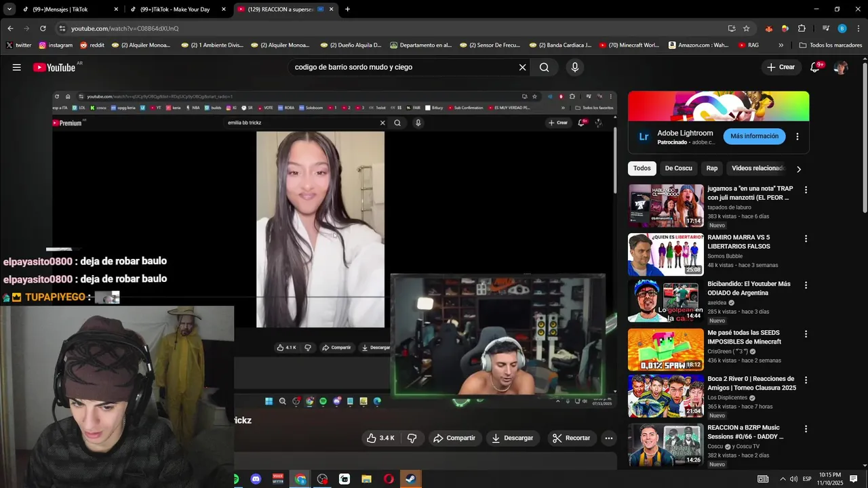
Task: Click the install app icon in address bar
Action: coord(731,28)
